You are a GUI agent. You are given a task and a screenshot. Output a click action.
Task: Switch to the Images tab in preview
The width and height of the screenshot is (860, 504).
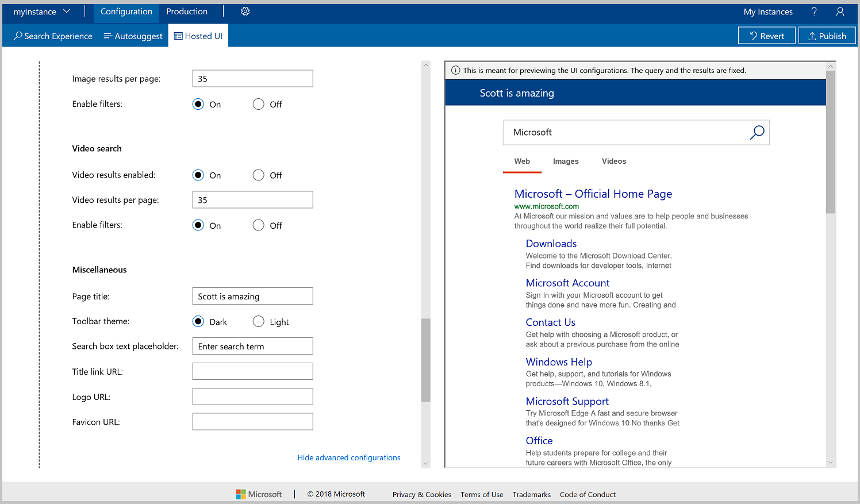click(x=565, y=161)
